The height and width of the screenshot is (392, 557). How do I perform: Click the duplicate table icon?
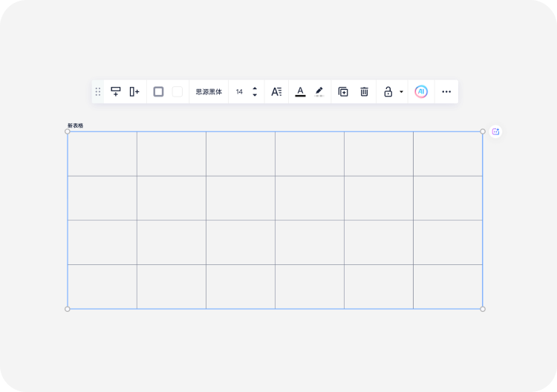(x=343, y=91)
